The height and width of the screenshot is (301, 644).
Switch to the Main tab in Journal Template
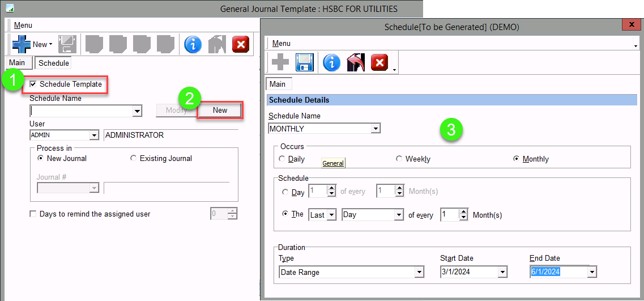tap(16, 63)
